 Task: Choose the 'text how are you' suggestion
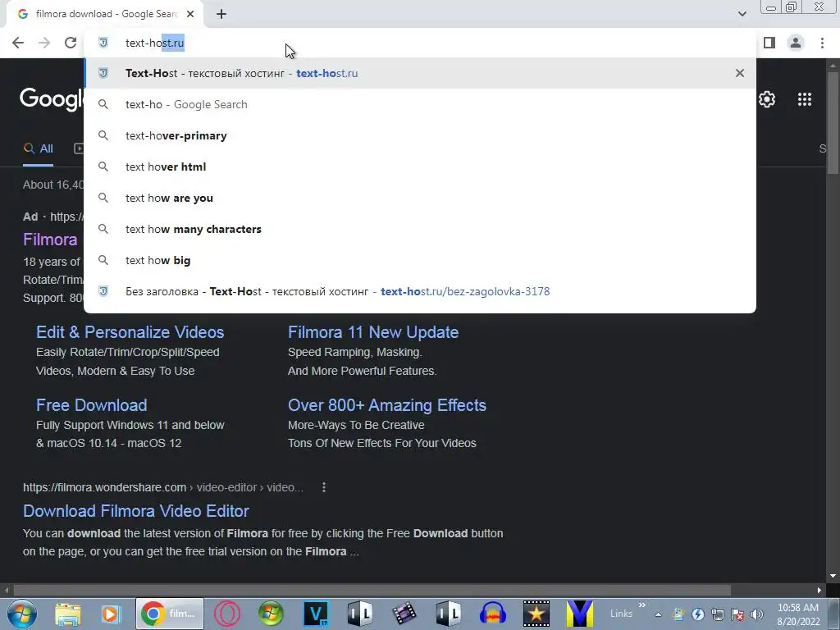420,198
